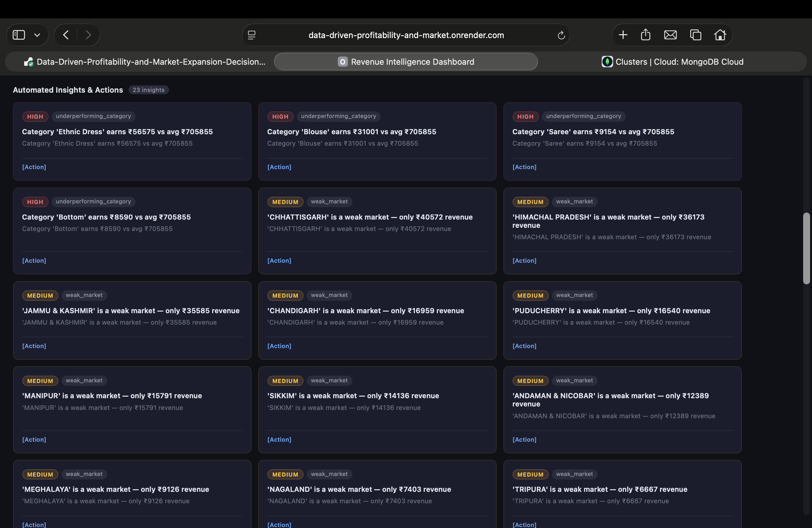
Task: Switch to the Clusters MongoDB Cloud tab
Action: point(672,62)
